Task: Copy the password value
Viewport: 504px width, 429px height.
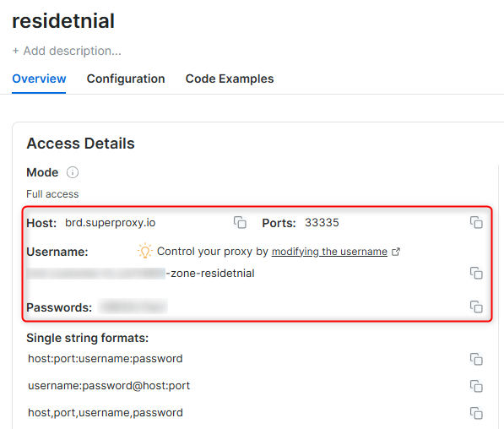Action: [476, 307]
